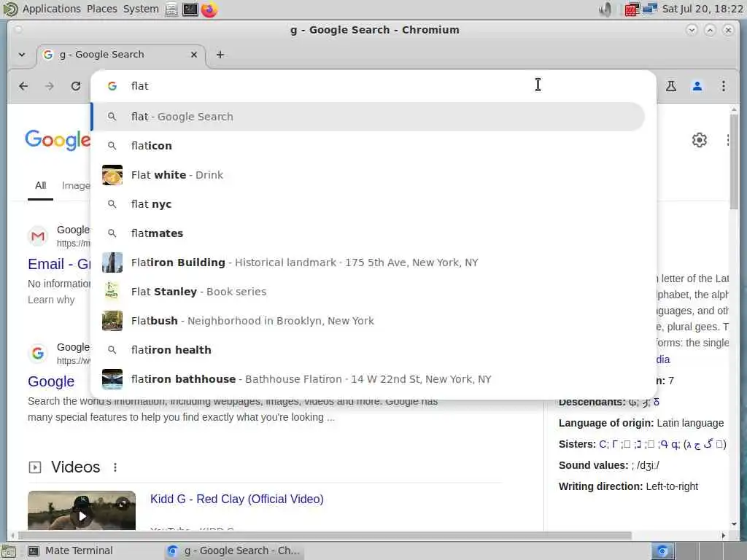Image resolution: width=747 pixels, height=560 pixels.
Task: Choose the 'flat nyc' suggestion
Action: point(368,204)
